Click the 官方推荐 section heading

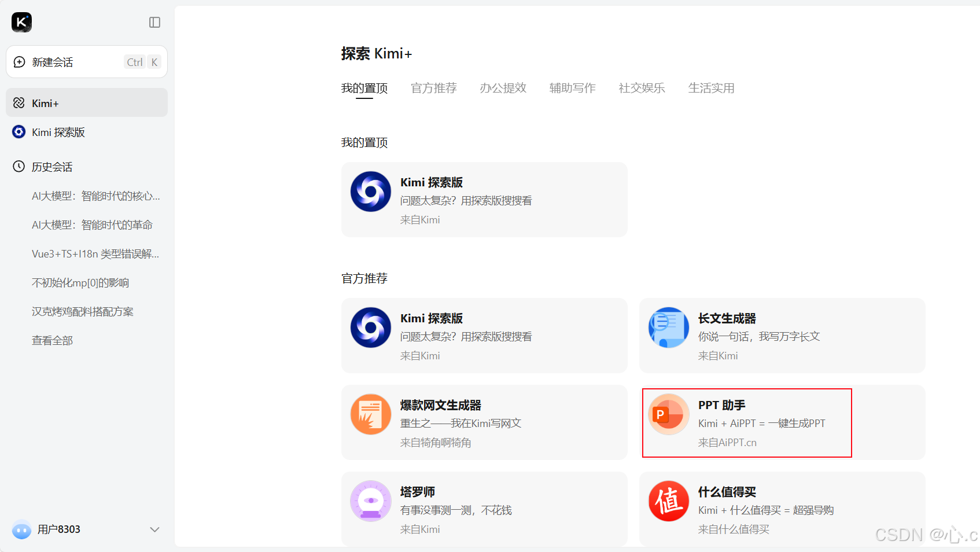click(364, 278)
